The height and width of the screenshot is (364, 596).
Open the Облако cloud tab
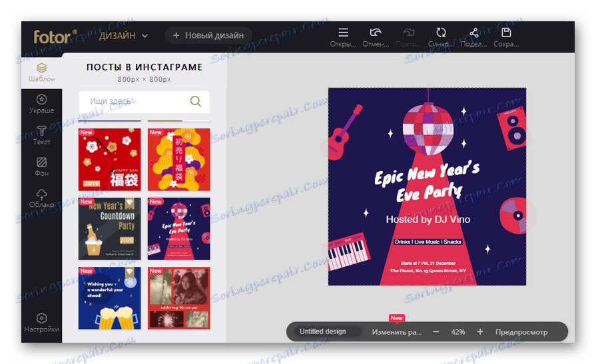41,198
